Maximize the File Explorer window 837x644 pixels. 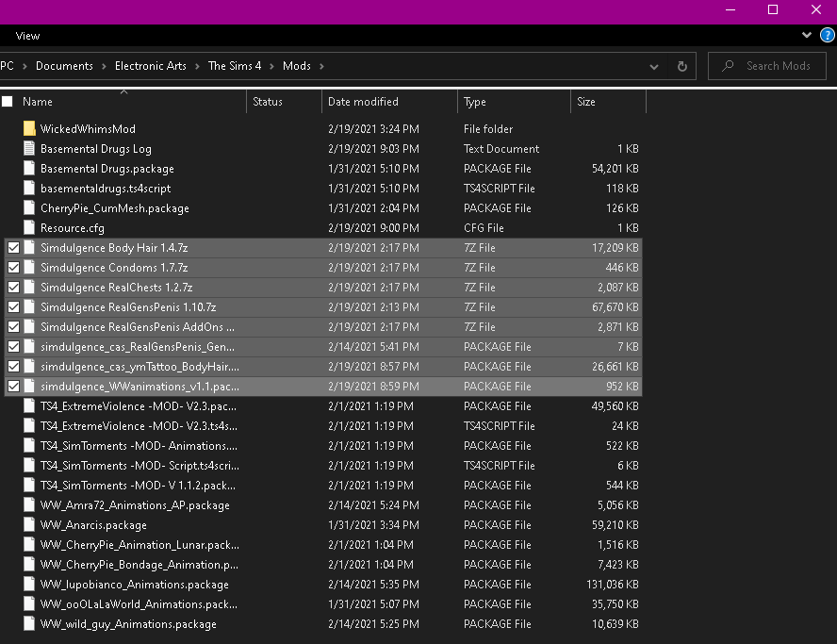(x=772, y=9)
